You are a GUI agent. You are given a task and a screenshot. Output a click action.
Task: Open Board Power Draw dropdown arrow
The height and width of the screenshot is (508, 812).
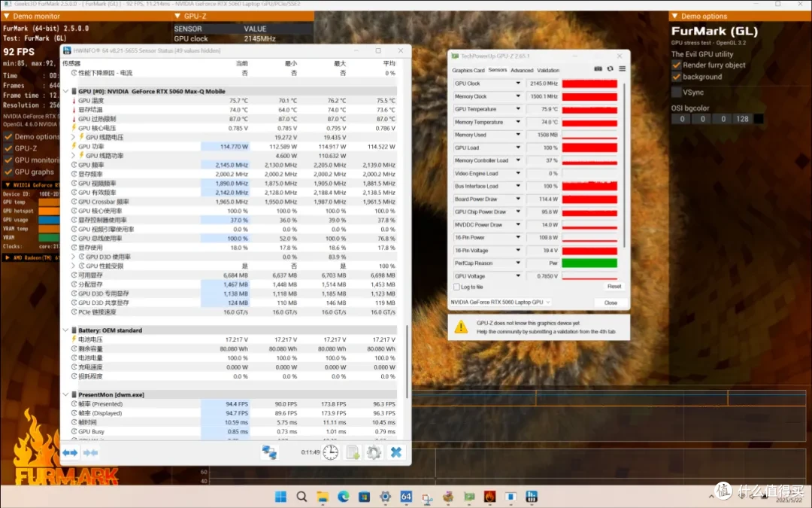click(x=517, y=199)
